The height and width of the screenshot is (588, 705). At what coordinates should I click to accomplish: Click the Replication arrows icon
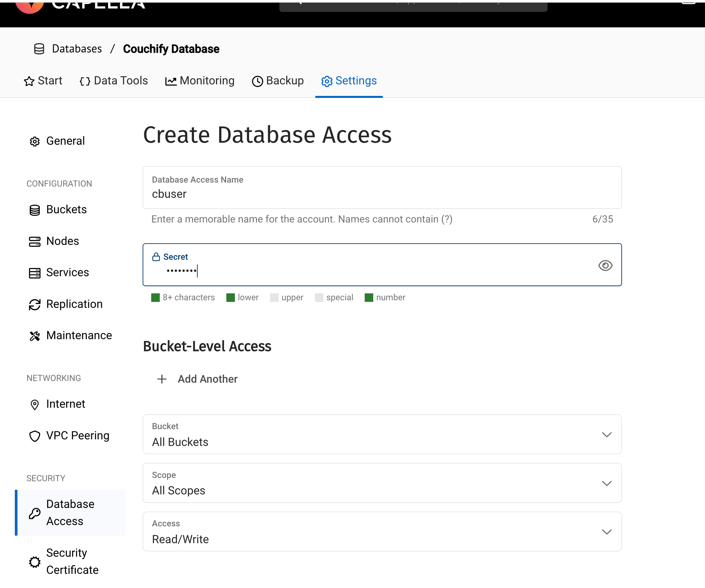[x=35, y=305]
